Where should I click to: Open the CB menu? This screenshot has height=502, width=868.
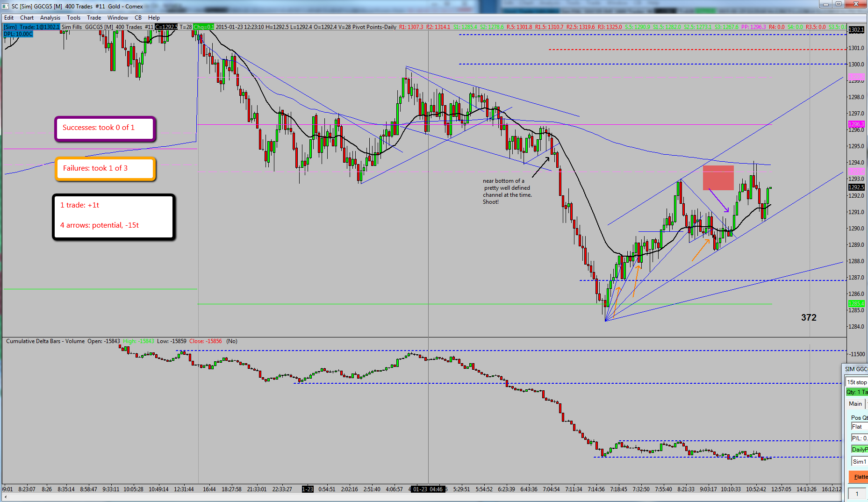pyautogui.click(x=138, y=18)
